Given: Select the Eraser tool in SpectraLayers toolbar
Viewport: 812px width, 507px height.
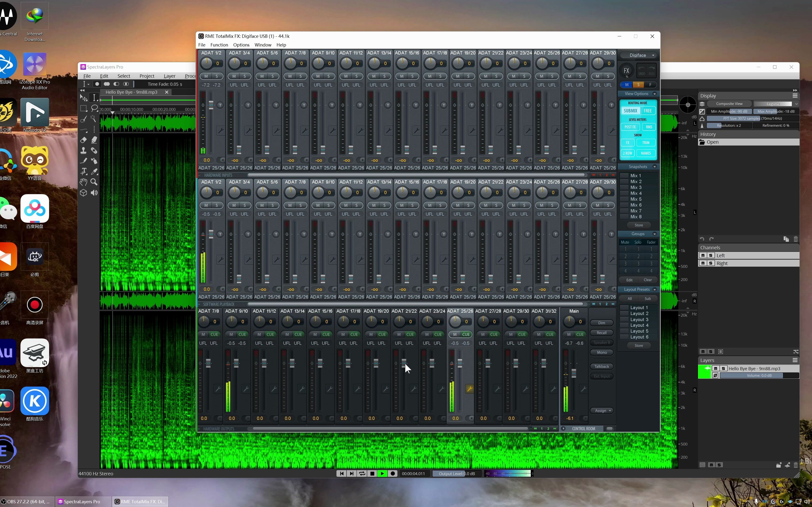Looking at the screenshot, I should click(x=84, y=140).
